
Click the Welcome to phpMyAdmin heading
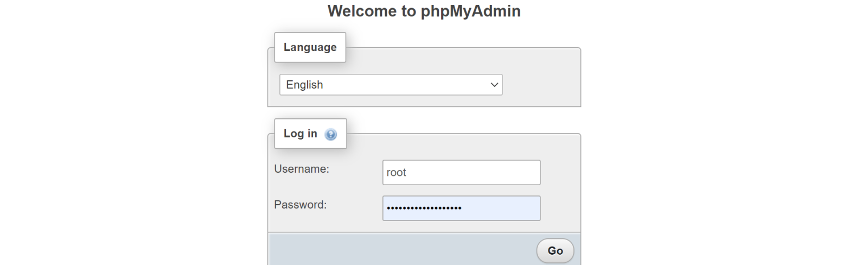point(424,11)
